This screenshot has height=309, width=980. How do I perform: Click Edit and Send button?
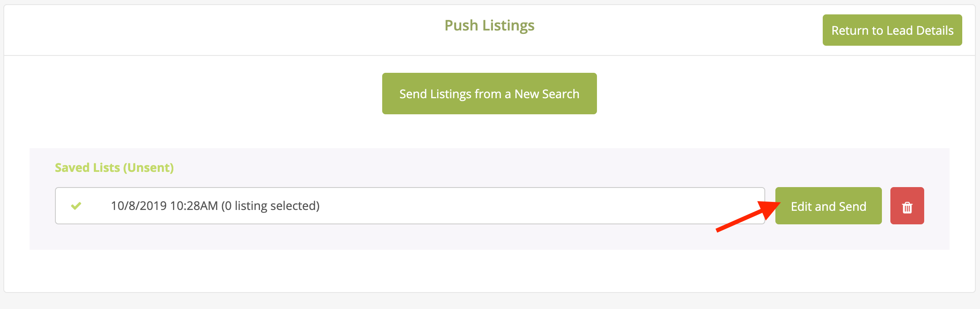828,206
